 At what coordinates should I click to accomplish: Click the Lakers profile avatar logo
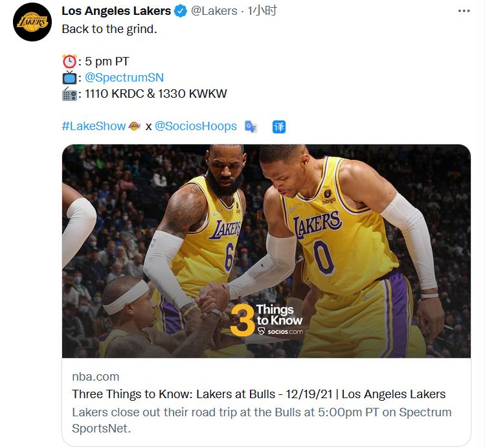point(32,22)
